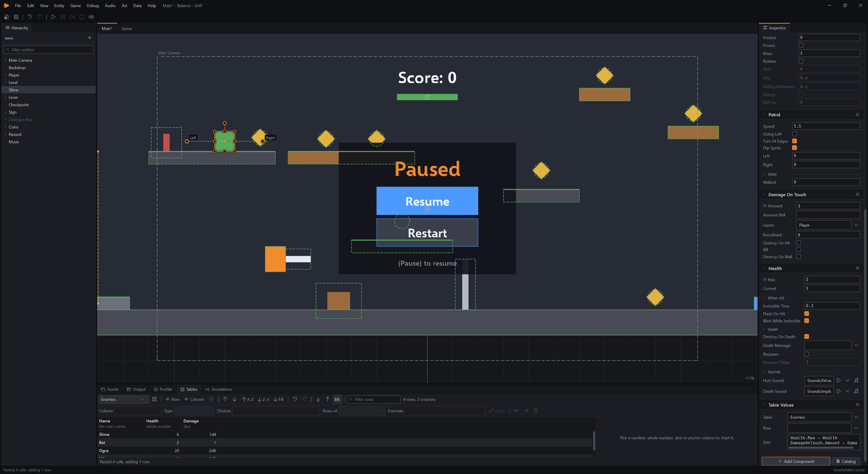The image size is (868, 474).
Task: Disable the Destroy On Death checkbox
Action: click(x=807, y=337)
